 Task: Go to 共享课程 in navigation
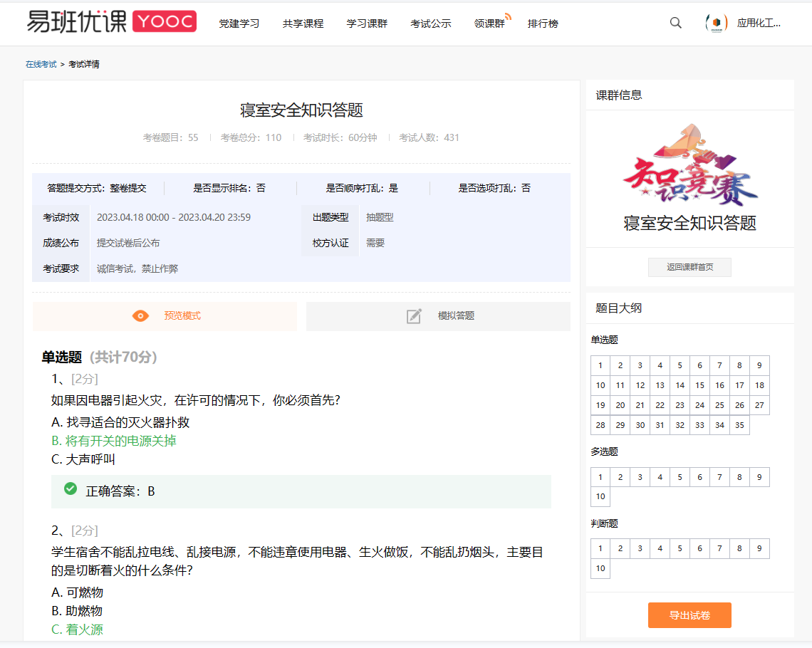[303, 23]
